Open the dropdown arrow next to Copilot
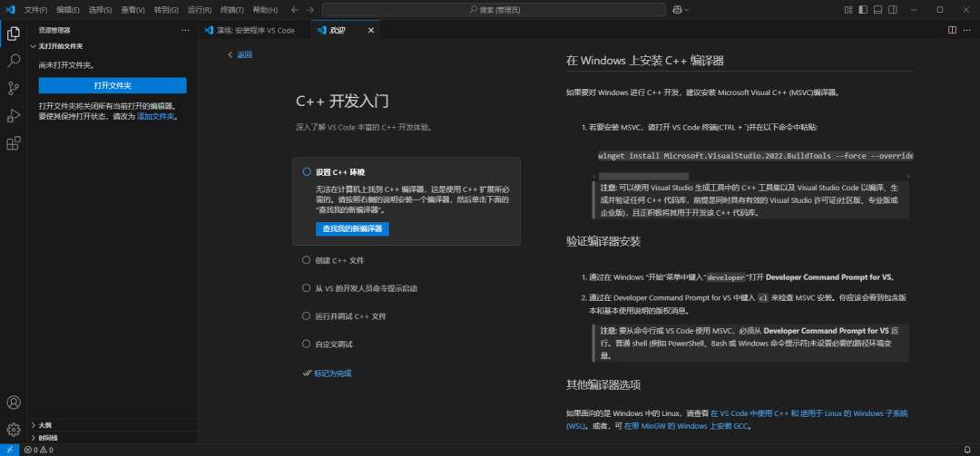The height and width of the screenshot is (456, 980). (687, 10)
